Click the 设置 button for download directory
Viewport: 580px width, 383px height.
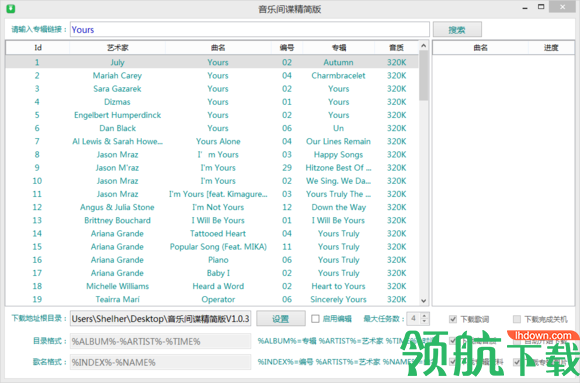281,319
